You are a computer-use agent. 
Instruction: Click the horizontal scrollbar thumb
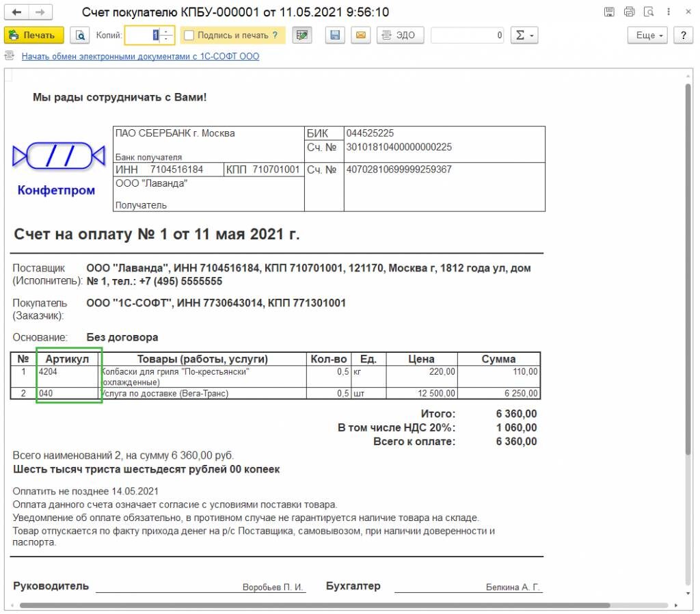coord(314,606)
